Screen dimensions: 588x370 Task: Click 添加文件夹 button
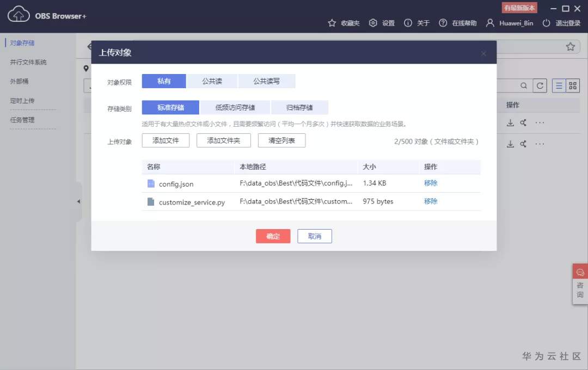coord(224,140)
